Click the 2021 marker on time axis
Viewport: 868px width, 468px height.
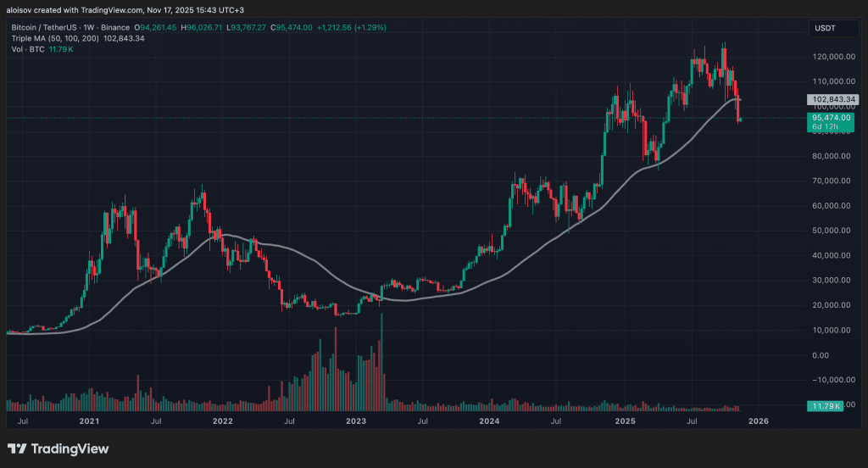89,421
